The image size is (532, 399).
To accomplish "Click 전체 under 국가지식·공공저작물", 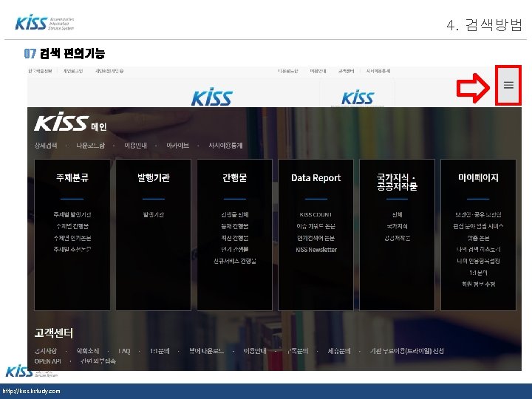I will (x=397, y=214).
